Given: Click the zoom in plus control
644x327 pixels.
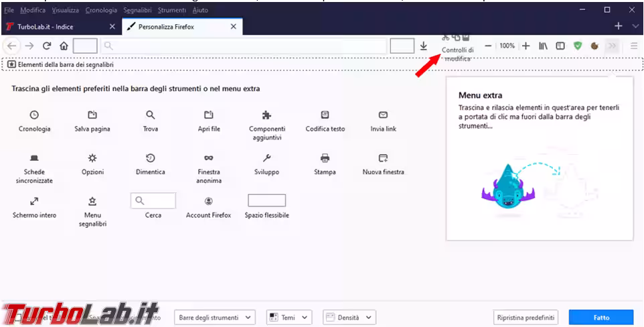Looking at the screenshot, I should point(526,46).
